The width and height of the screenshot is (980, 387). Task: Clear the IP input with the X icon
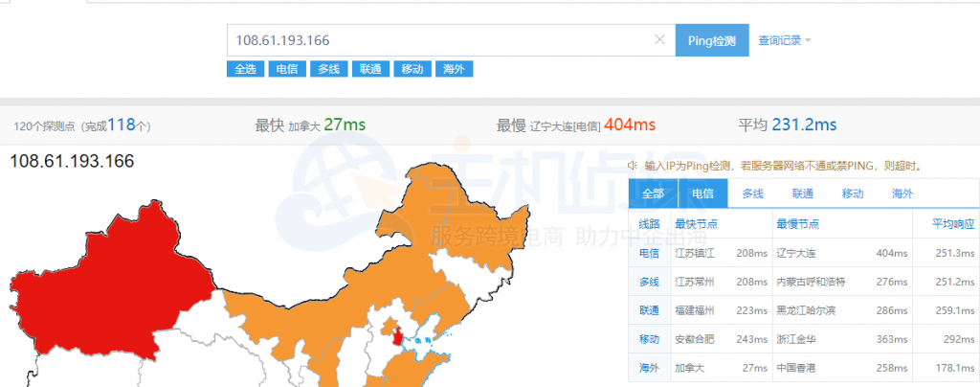[x=659, y=40]
